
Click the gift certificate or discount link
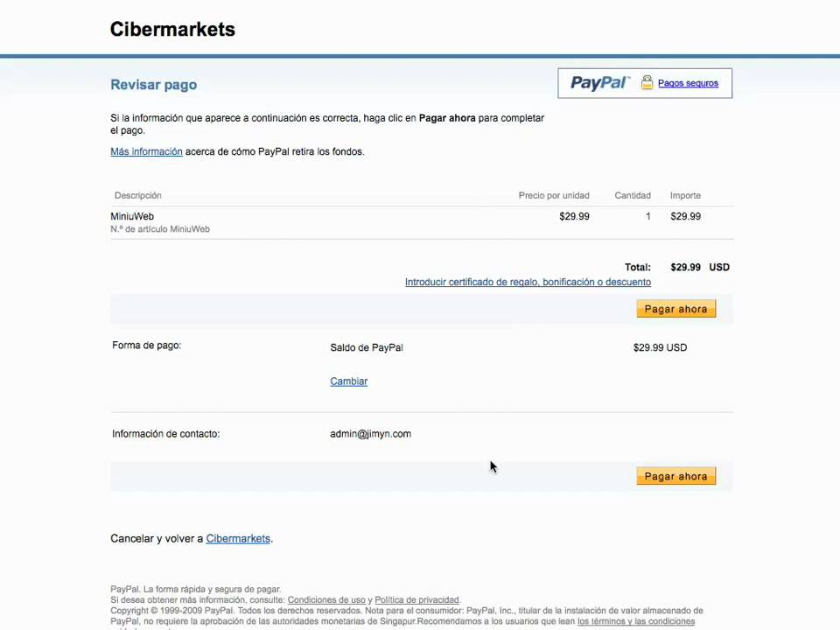pos(528,282)
